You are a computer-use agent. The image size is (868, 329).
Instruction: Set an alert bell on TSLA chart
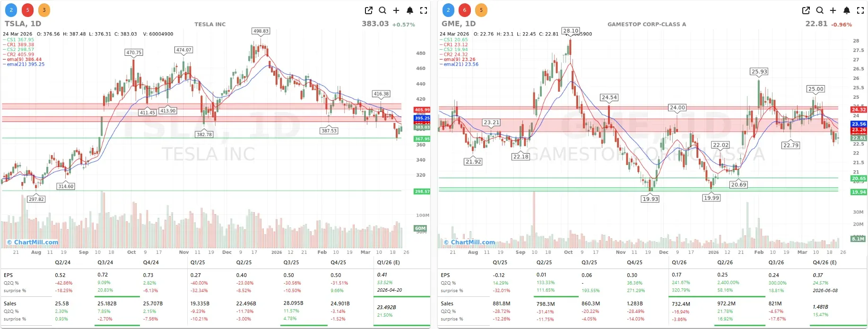pos(410,10)
